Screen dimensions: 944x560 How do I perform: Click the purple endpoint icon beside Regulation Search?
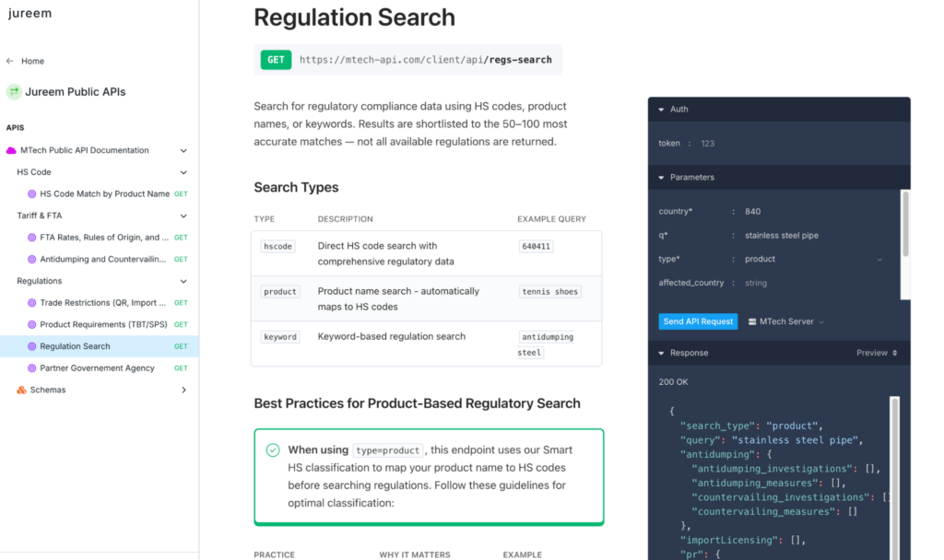pos(32,346)
